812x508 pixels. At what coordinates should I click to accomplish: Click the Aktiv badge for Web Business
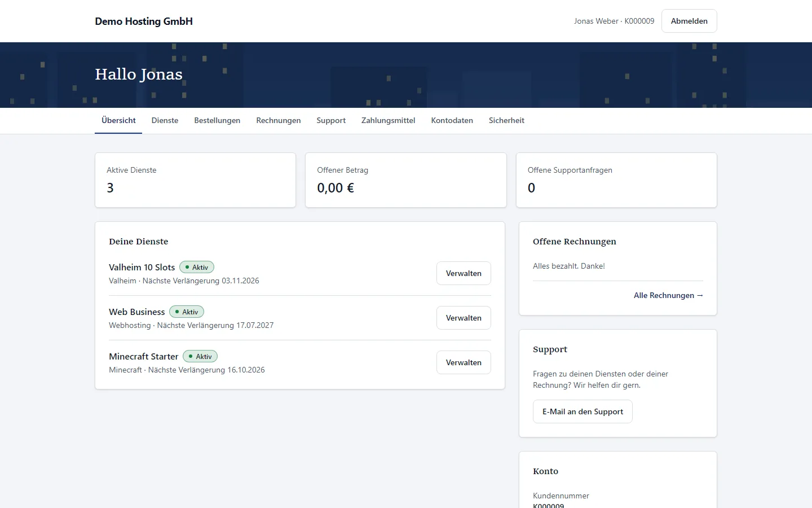pos(187,312)
